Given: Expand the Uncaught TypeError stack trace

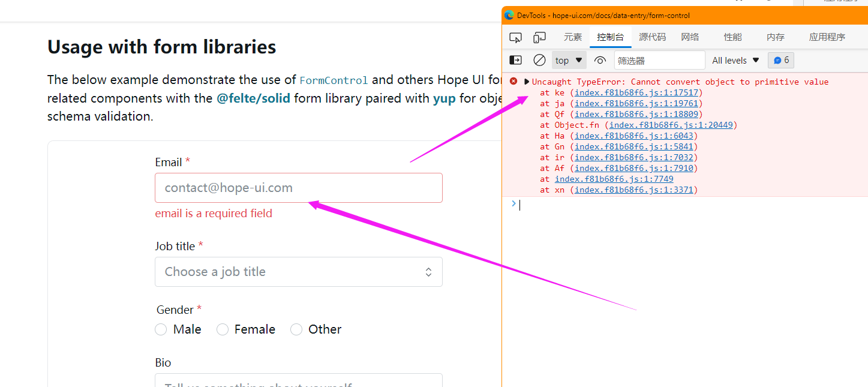Looking at the screenshot, I should click(527, 82).
